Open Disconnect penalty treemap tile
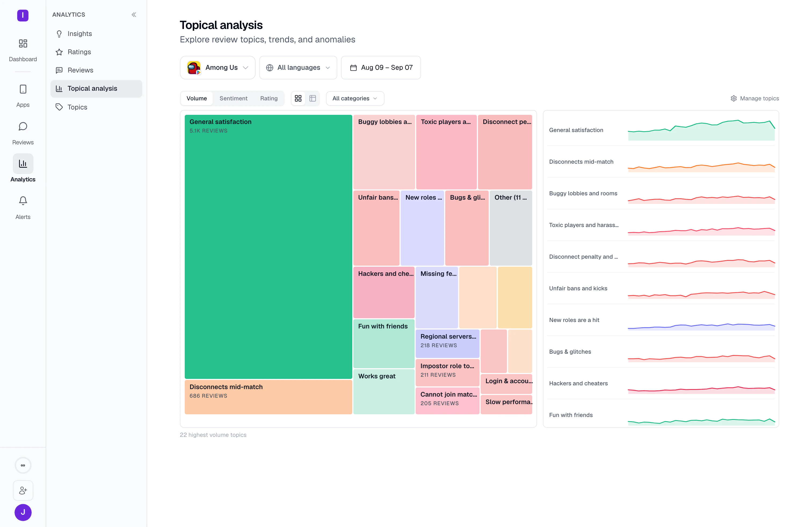812x527 pixels. coord(505,152)
